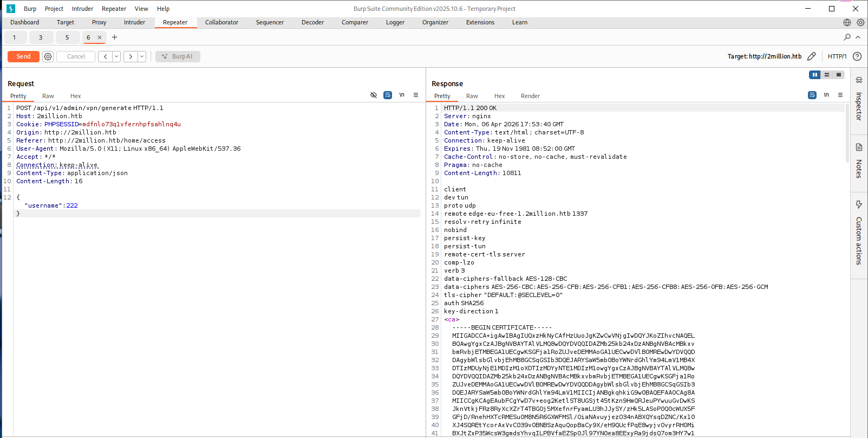Screen dimensions: 868x438
Task: Toggle non-printable characters in Request pane
Action: point(402,95)
